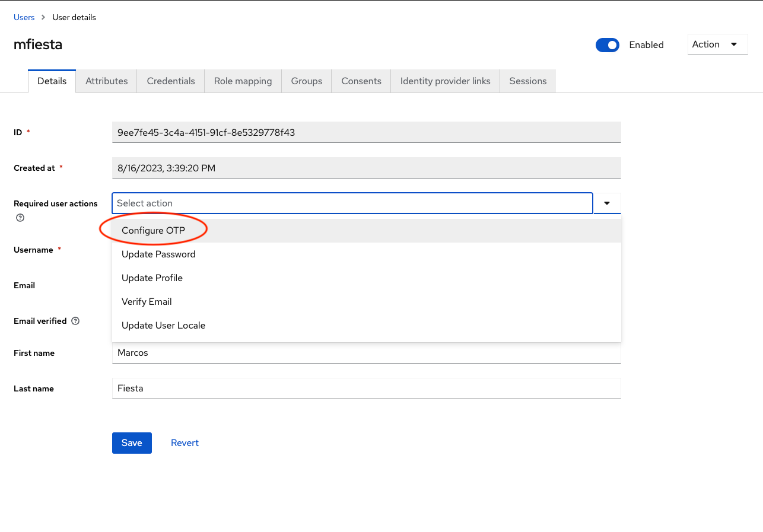The width and height of the screenshot is (763, 532).
Task: Click help icon beside Email verified
Action: tap(75, 321)
